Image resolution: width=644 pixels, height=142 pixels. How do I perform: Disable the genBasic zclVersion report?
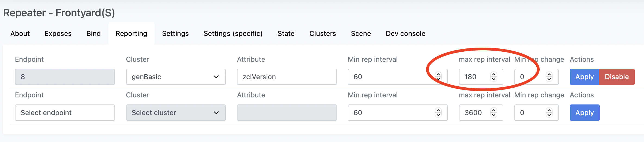tap(617, 77)
